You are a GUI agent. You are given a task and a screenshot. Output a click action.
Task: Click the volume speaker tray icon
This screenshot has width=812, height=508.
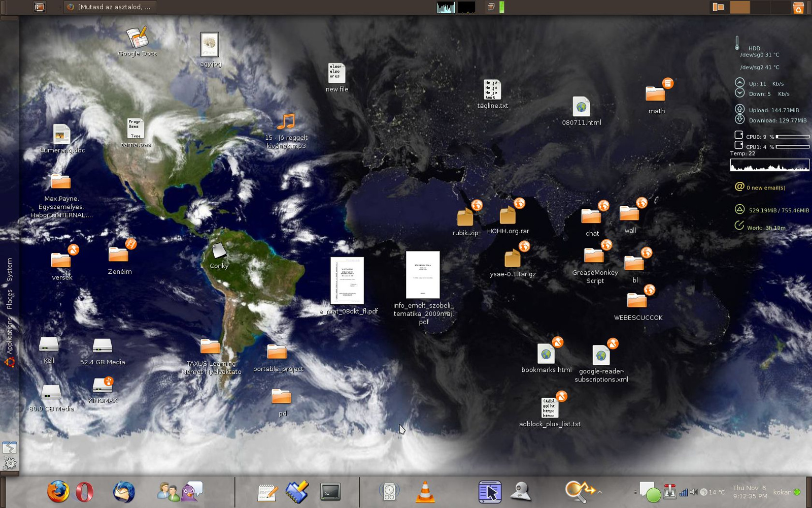click(x=694, y=492)
